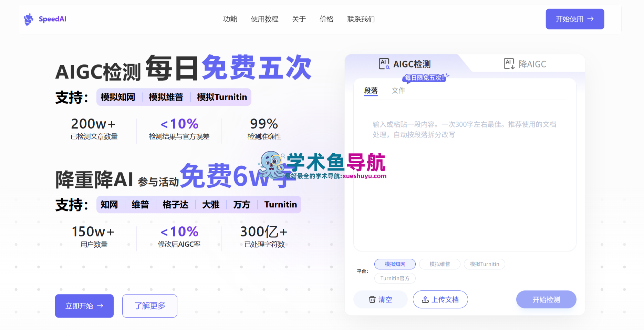This screenshot has width=644, height=330.
Task: Click the <10% 修改后AIGC率 statistic
Action: point(179,237)
